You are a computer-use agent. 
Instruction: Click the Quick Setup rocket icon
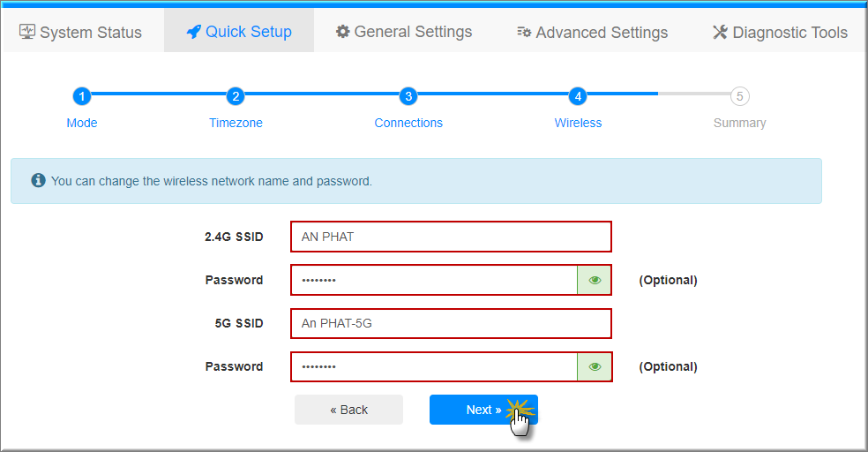coord(194,32)
